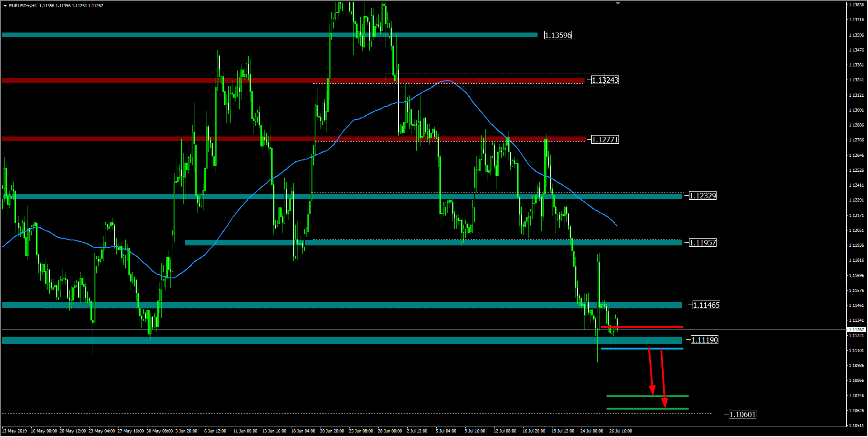This screenshot has height=437, width=868.
Task: Click the 1.11190 support label
Action: point(704,340)
